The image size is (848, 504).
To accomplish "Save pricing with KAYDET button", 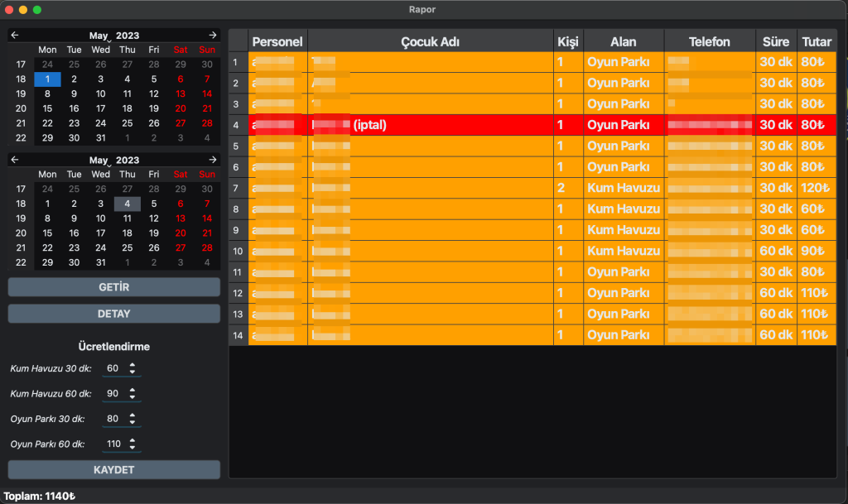I will tap(114, 470).
